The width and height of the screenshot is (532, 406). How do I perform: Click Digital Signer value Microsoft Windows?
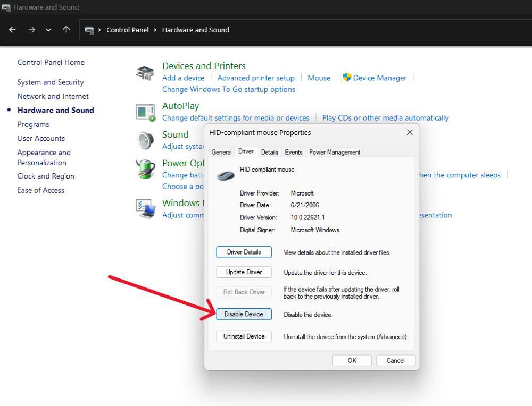315,230
